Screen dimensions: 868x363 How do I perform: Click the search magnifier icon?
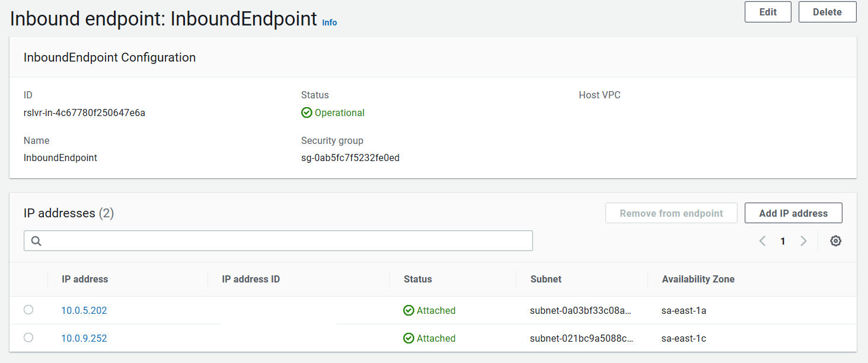[x=36, y=241]
